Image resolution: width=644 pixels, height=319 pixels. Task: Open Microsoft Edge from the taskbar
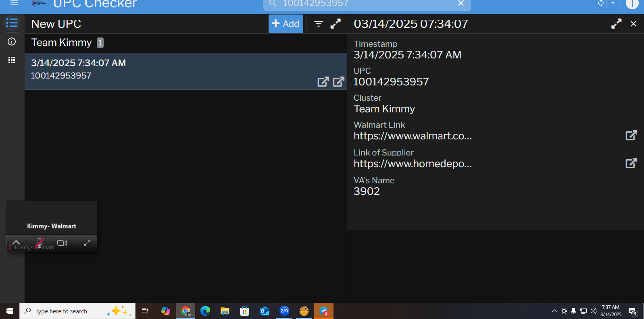205,311
